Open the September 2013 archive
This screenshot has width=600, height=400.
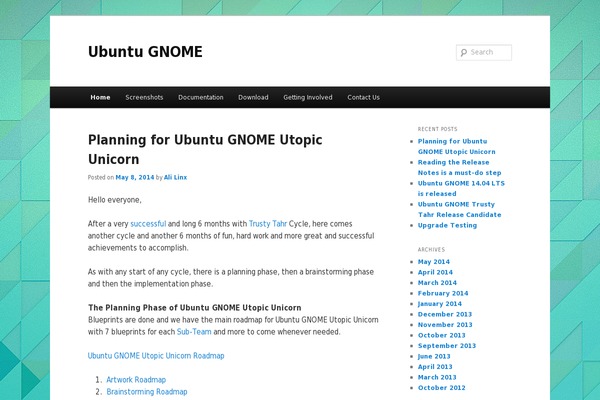(x=447, y=346)
